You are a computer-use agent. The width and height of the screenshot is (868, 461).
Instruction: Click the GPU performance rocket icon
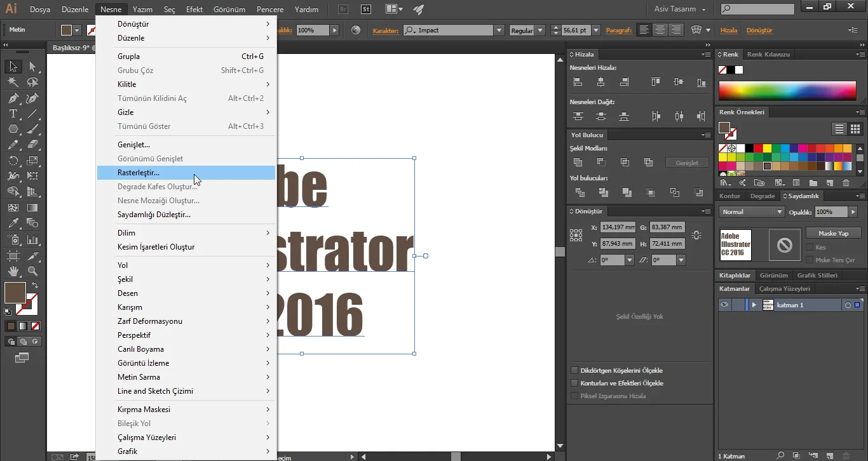[x=418, y=10]
